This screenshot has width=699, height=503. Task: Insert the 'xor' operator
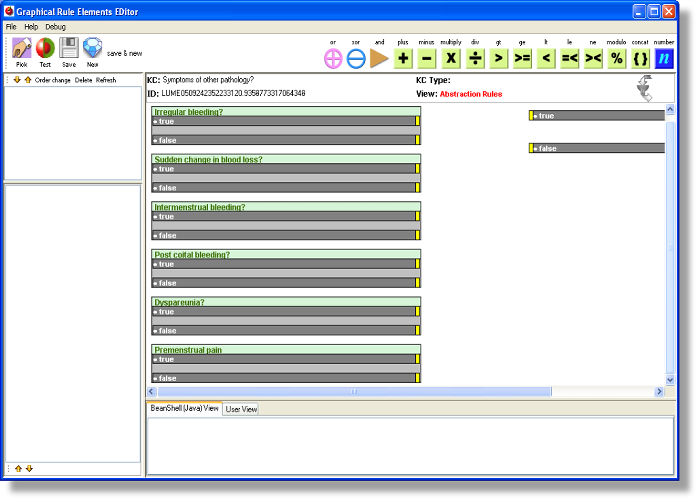[x=356, y=58]
